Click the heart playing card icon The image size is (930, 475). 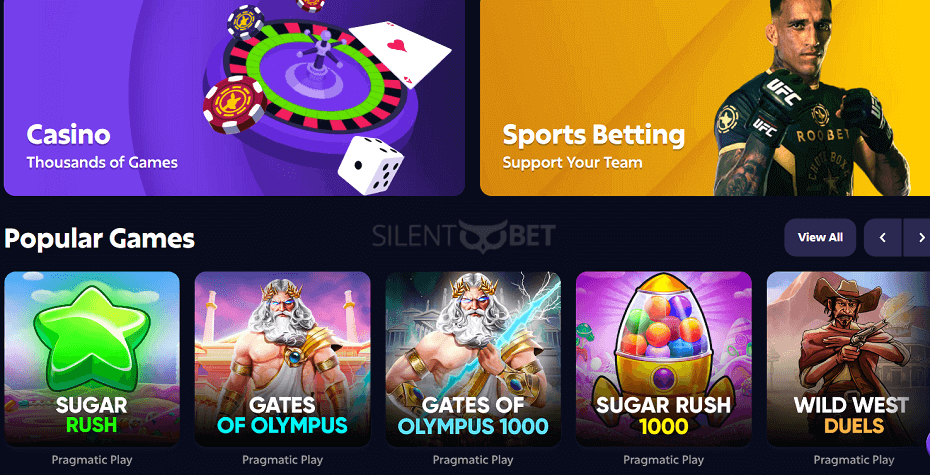point(400,53)
